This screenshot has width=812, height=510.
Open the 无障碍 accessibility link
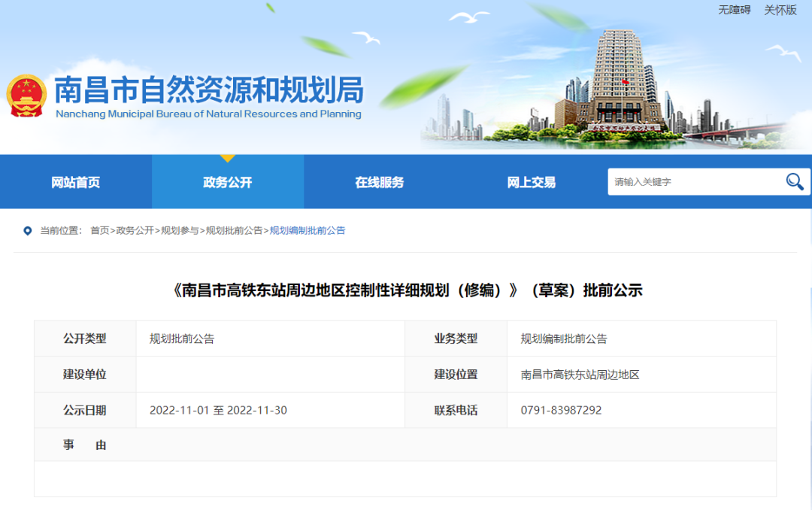[734, 10]
